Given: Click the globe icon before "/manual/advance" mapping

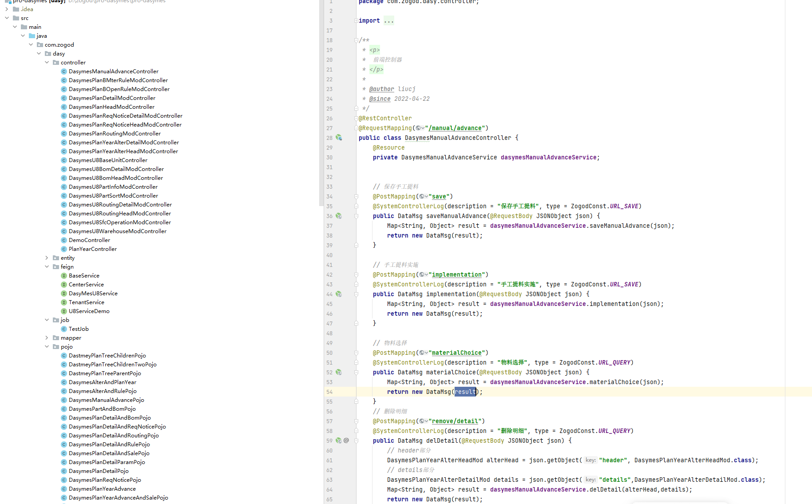Looking at the screenshot, I should tap(418, 128).
